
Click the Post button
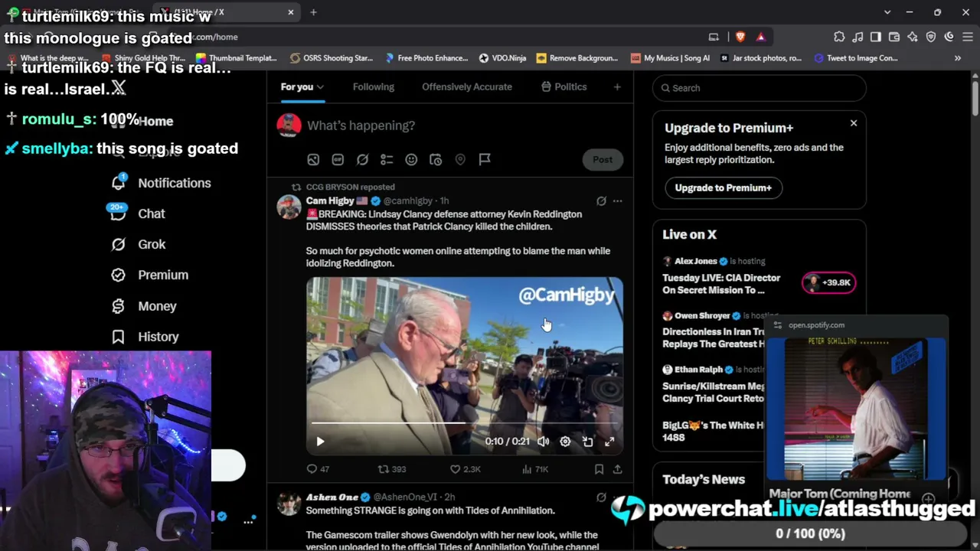[x=603, y=160]
